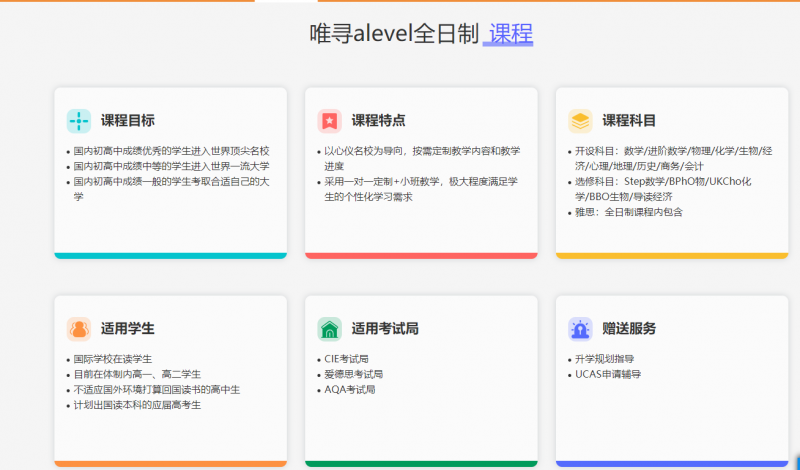Click the bullet 目前在体制内高一、高二学生

[137, 375]
